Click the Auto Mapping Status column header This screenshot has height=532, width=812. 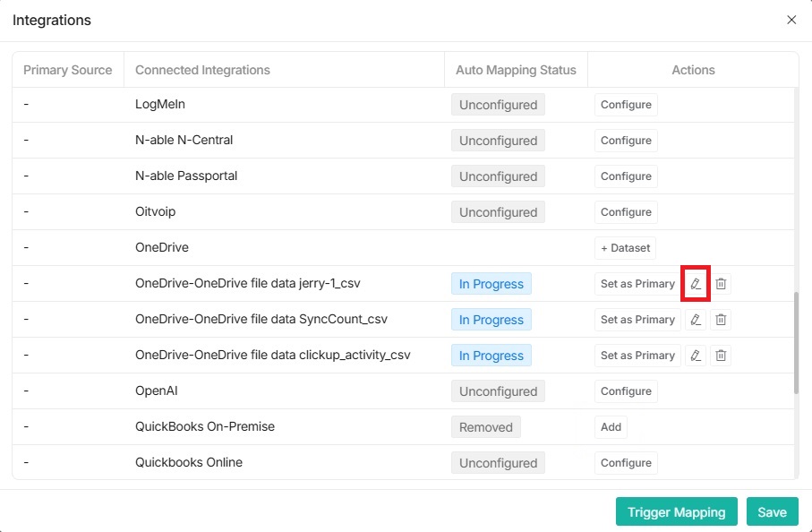click(516, 70)
